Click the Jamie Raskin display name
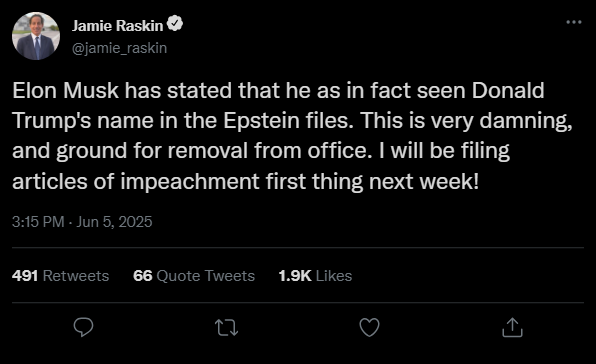This screenshot has height=364, width=596. (117, 26)
